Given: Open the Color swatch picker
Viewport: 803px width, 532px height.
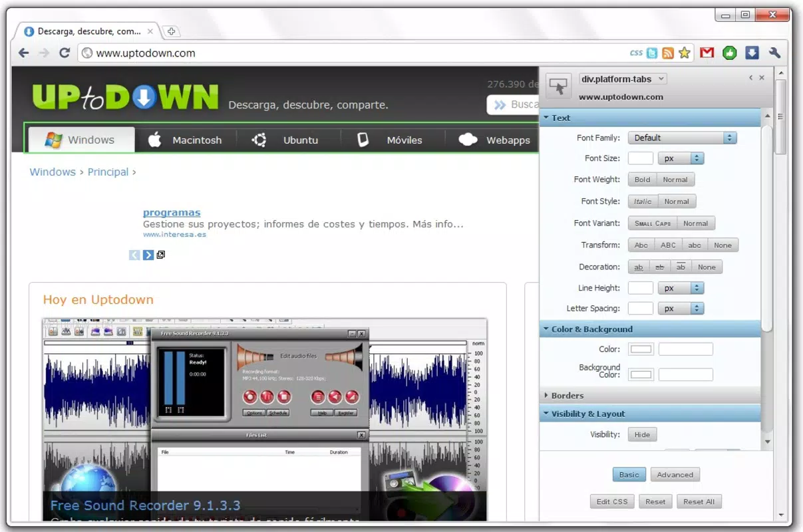Looking at the screenshot, I should pyautogui.click(x=642, y=349).
